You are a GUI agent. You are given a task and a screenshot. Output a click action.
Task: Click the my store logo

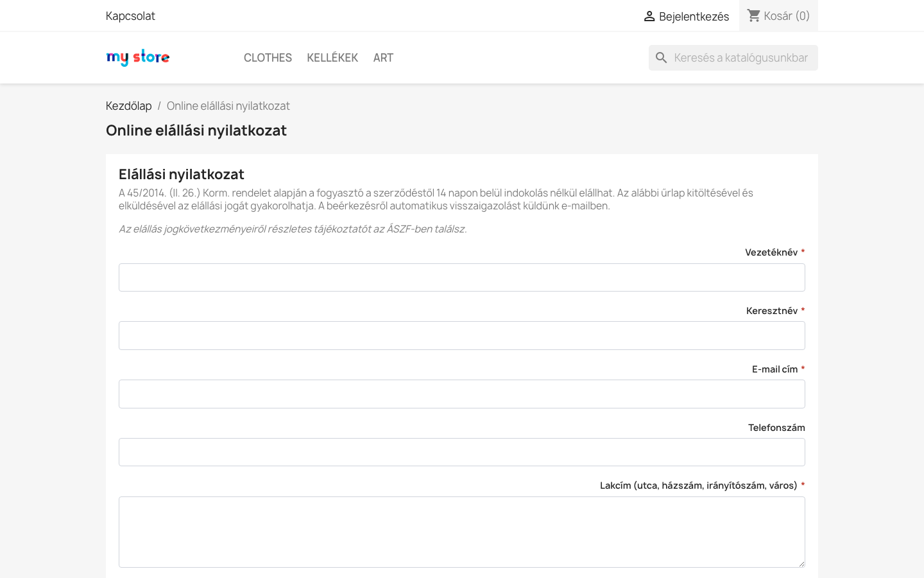(138, 58)
